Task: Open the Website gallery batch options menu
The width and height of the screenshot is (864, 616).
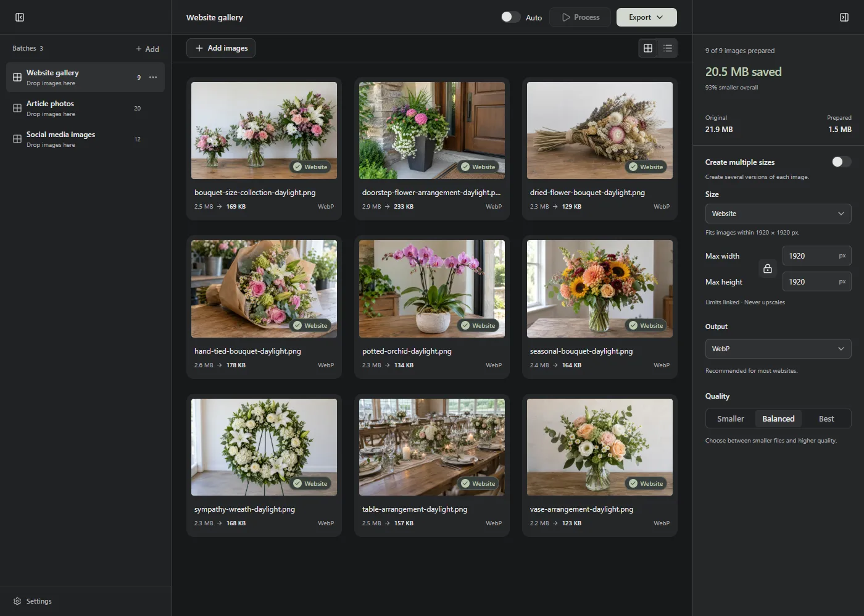Action: tap(153, 77)
